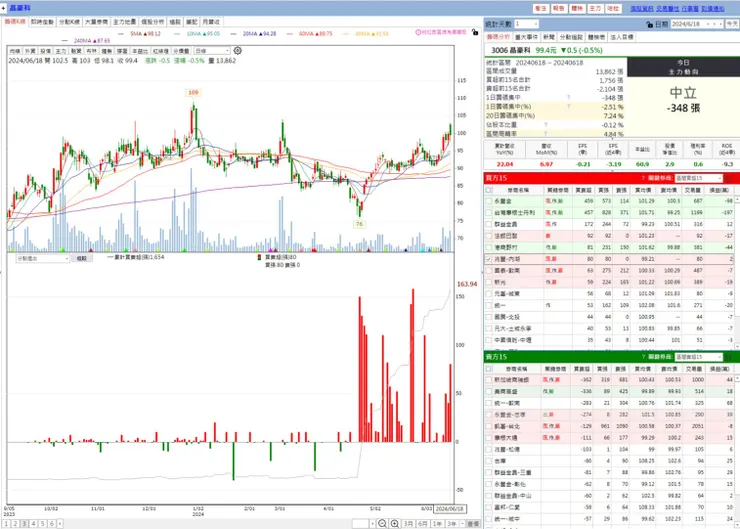This screenshot has height=529, width=740.
Task: Click the 外資 button in the chart toolbar
Action: click(30, 51)
